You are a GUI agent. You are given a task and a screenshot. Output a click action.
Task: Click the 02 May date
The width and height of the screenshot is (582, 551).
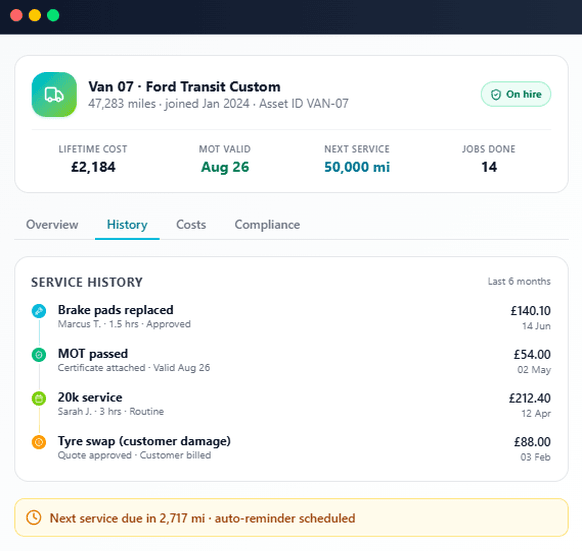click(x=534, y=370)
